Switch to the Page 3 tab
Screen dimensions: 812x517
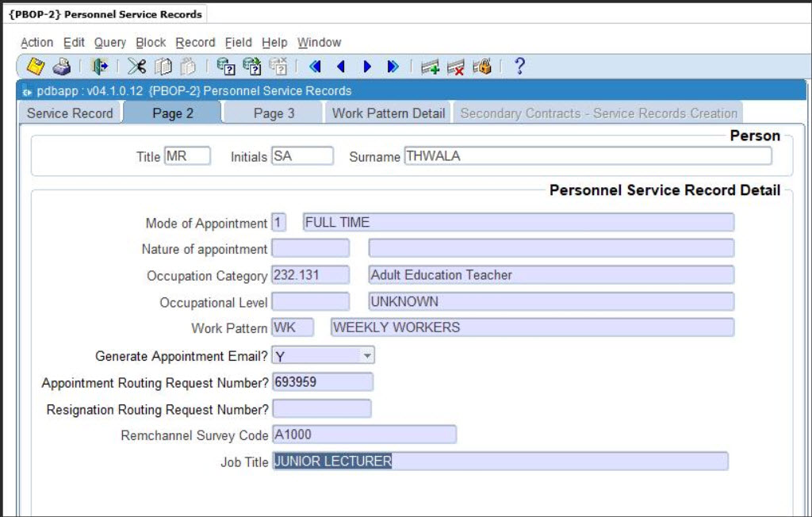coord(274,113)
